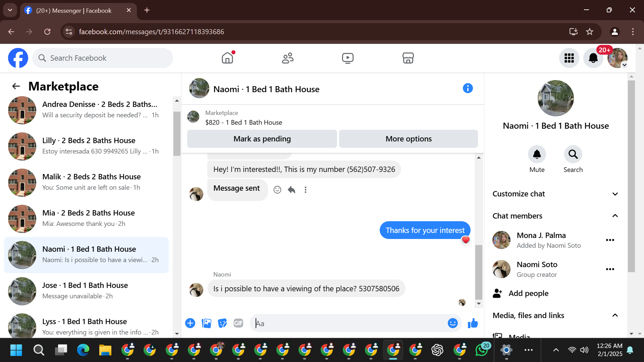This screenshot has width=644, height=362.
Task: Open more actions plus button in composer
Action: 190,323
